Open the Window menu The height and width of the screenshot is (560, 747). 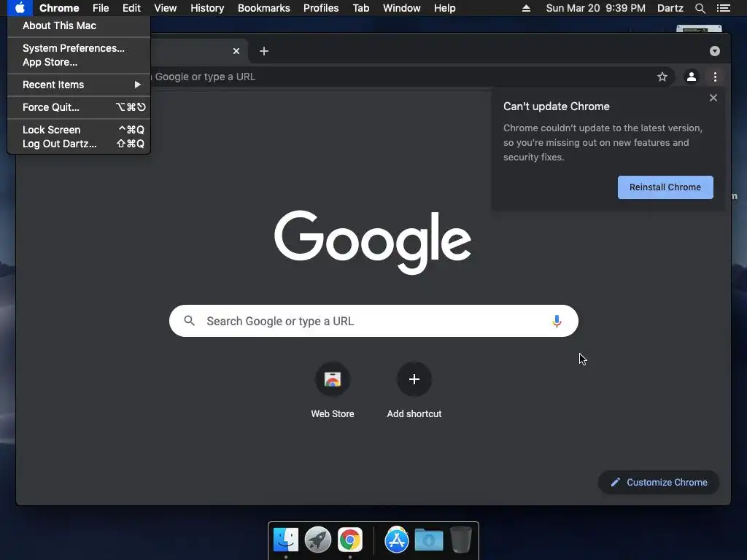pos(402,8)
